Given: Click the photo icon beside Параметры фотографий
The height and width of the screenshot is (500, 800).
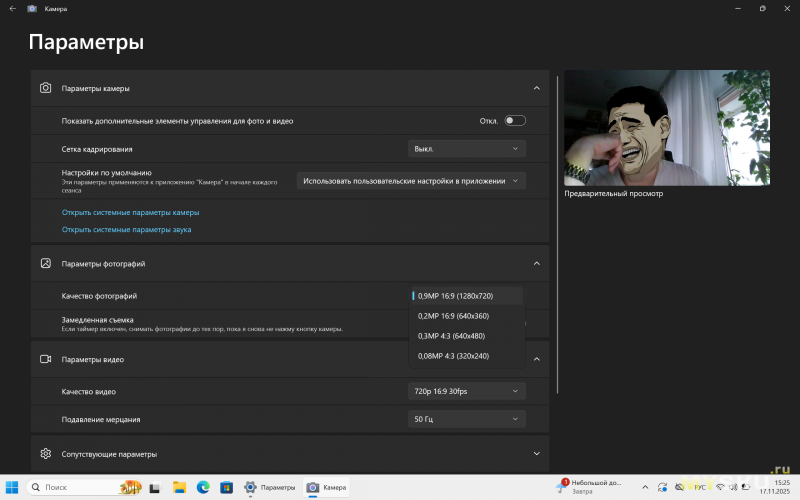Looking at the screenshot, I should tap(45, 263).
